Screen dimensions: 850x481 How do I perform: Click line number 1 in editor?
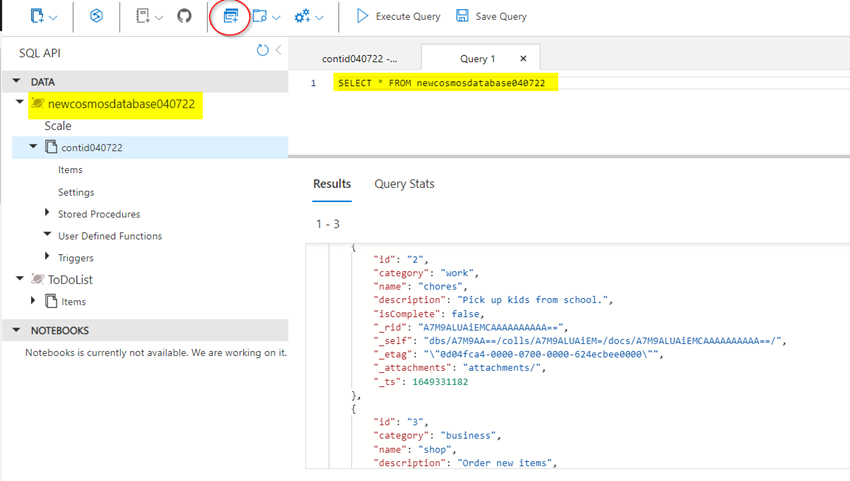(x=313, y=83)
